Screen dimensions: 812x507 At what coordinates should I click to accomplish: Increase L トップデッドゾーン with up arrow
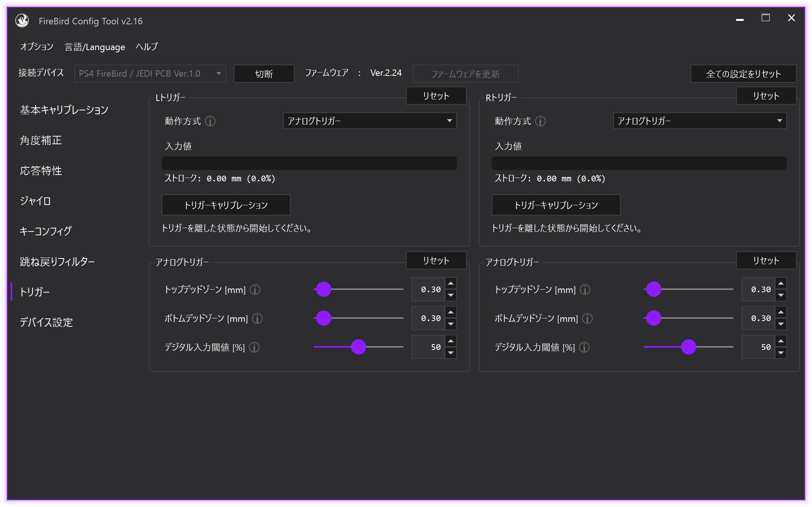click(451, 283)
